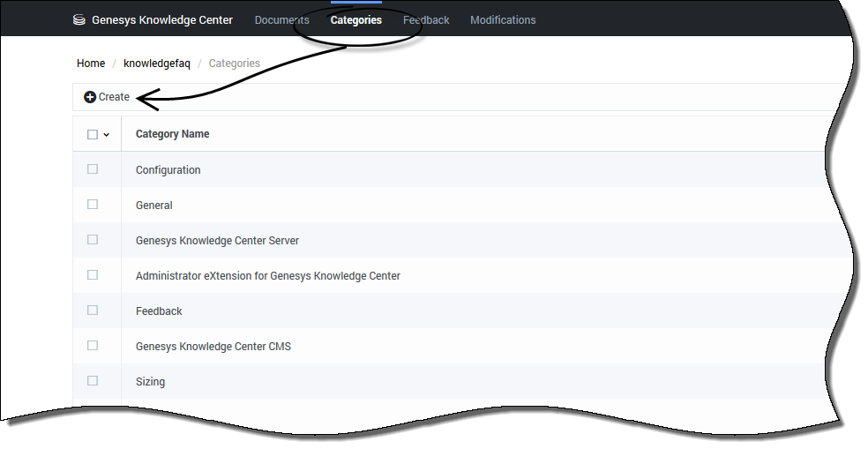The image size is (868, 449).
Task: Toggle the select-all checkbox in header
Action: (93, 135)
